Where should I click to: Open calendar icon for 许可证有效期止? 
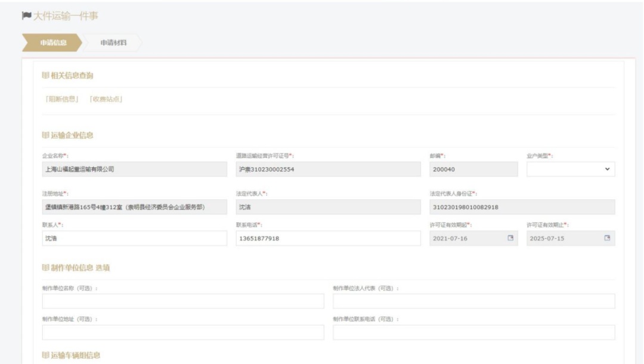click(607, 239)
